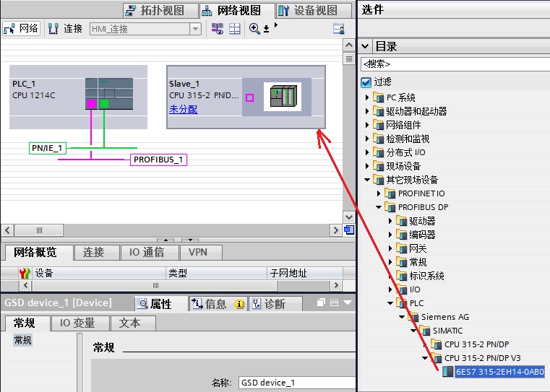Screen dimensions: 550x392
Task: Click the 子网地址 column header
Action: 305,273
